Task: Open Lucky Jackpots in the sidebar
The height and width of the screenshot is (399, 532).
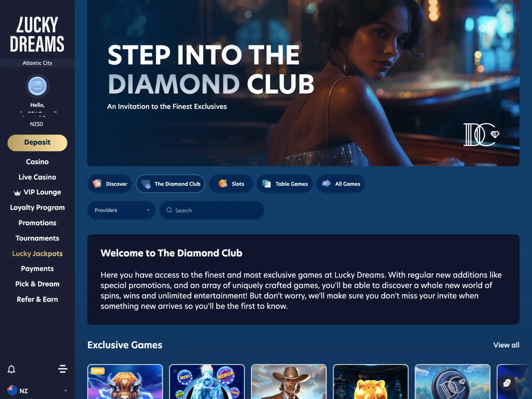Action: pos(37,254)
